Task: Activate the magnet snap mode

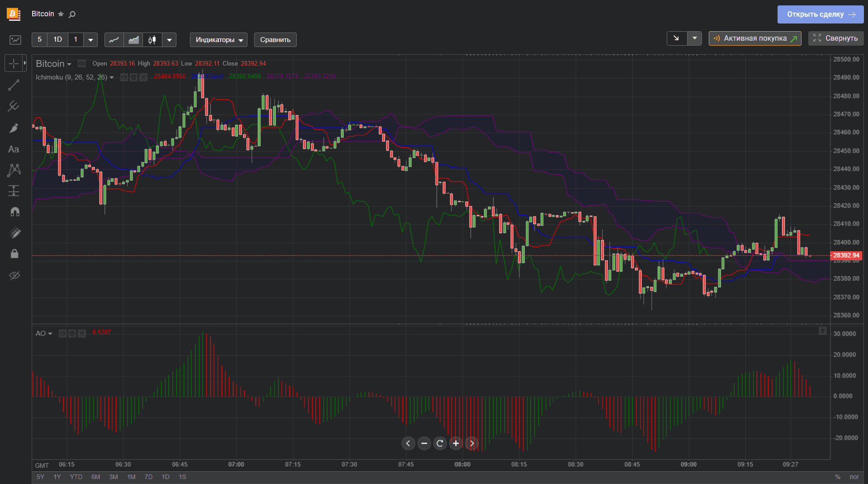Action: coord(14,211)
